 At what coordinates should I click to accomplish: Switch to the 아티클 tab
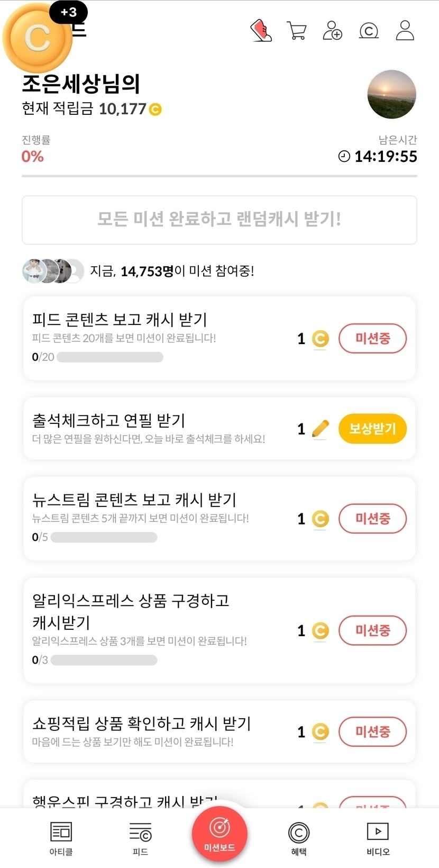pos(61,838)
